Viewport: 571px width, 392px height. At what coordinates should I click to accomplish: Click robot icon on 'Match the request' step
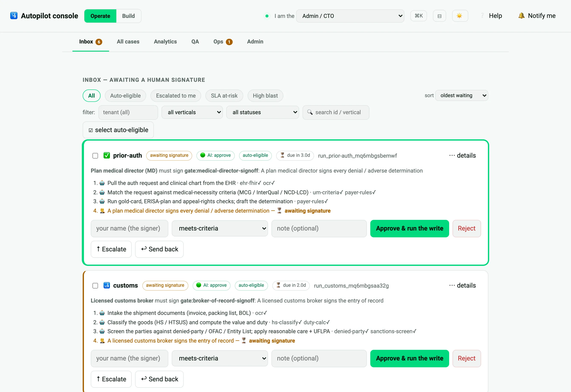102,192
